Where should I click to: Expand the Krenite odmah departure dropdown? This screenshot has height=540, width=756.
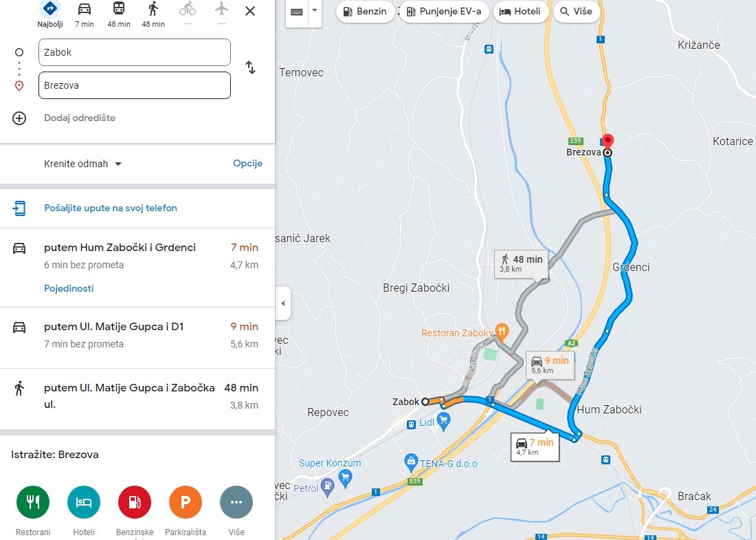(x=82, y=164)
